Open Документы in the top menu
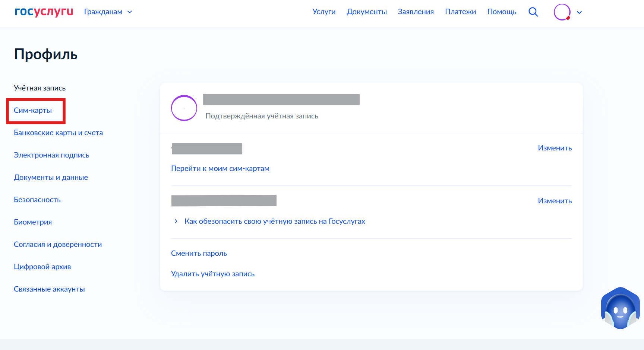 point(367,12)
